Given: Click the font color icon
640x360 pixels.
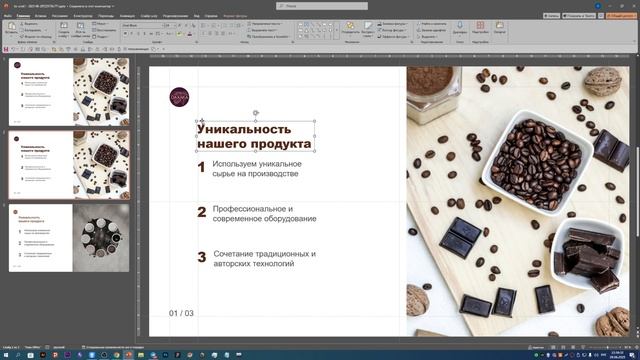Looking at the screenshot, I should (189, 33).
